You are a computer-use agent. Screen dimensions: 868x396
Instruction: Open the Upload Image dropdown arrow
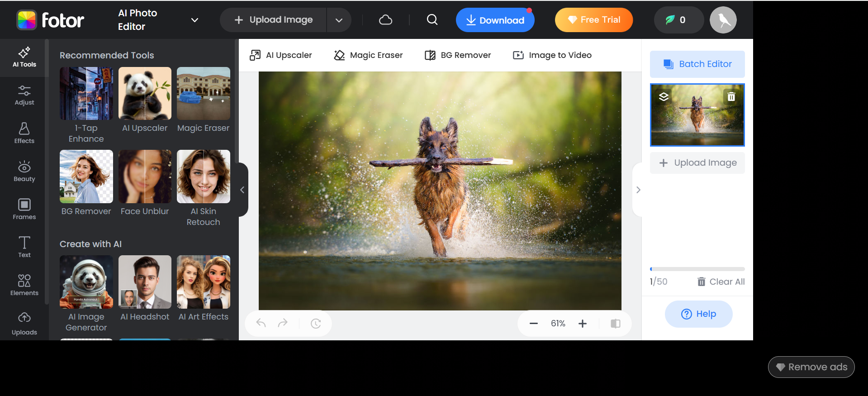tap(339, 20)
